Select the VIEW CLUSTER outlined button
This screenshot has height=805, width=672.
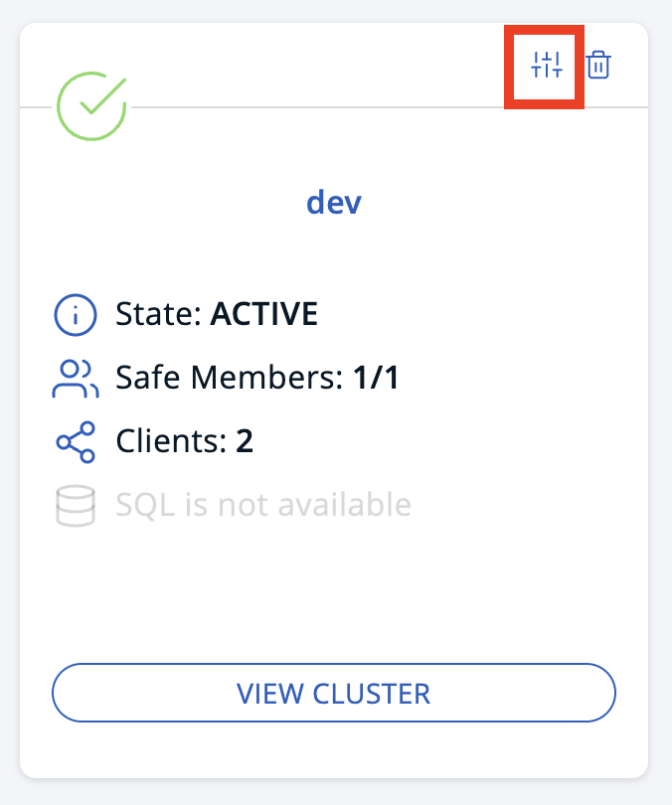(334, 693)
